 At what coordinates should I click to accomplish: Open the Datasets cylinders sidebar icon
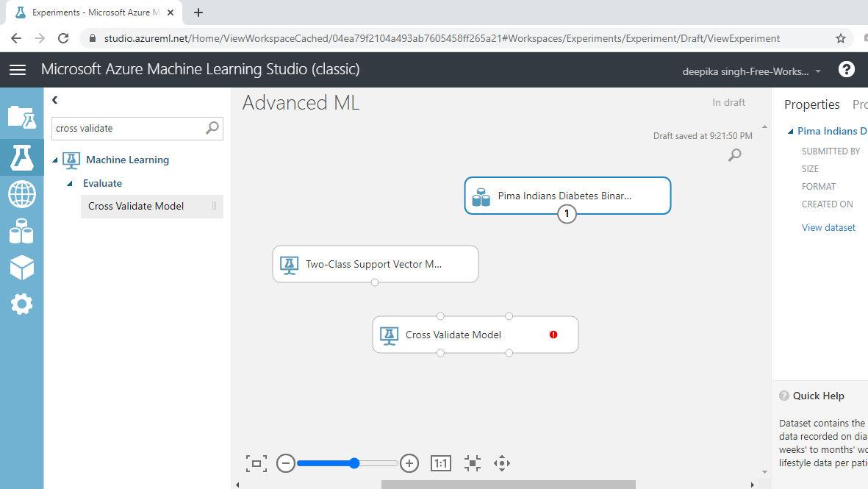[21, 232]
